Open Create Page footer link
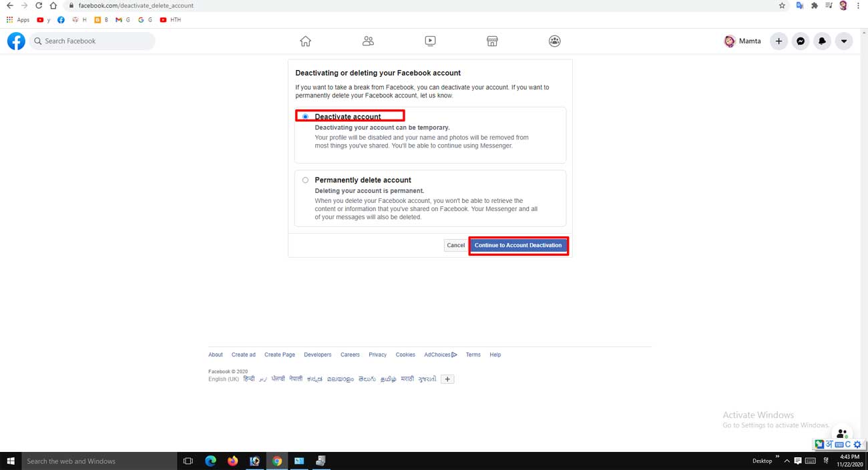868x470 pixels. pyautogui.click(x=280, y=355)
